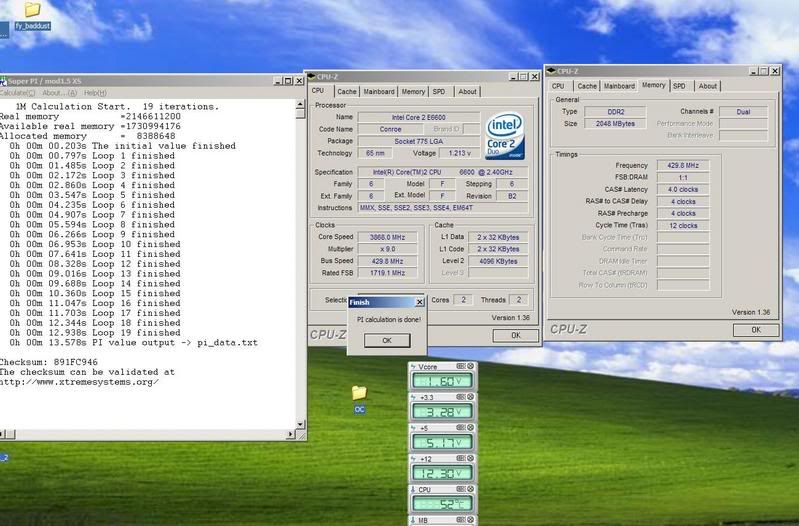The width and height of the screenshot is (799, 526).
Task: Open the Help menu in Super PI
Action: point(95,93)
